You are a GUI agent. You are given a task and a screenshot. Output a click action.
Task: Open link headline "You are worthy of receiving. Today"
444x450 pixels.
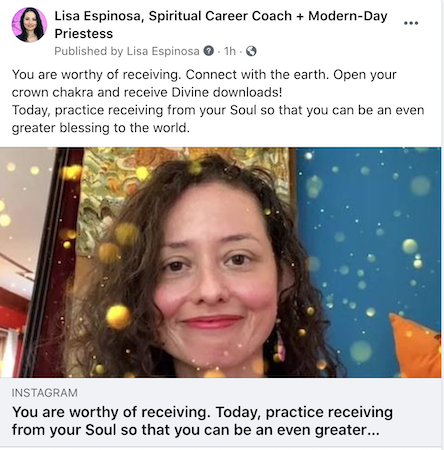point(202,421)
